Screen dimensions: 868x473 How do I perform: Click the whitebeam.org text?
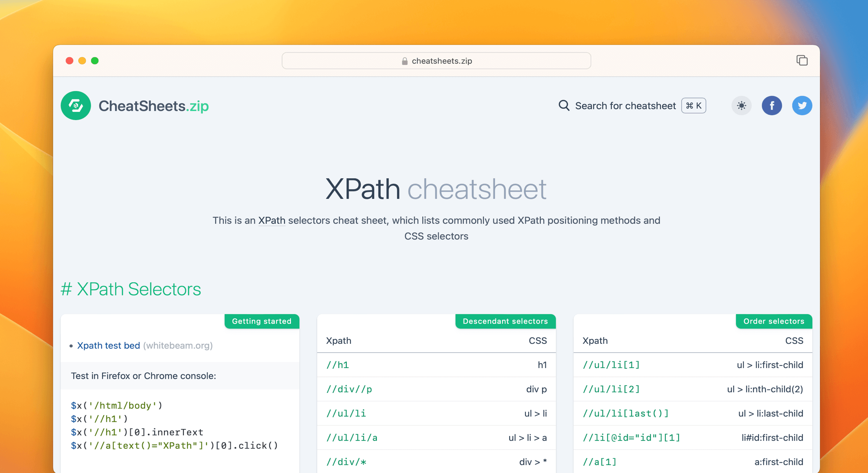[178, 346]
